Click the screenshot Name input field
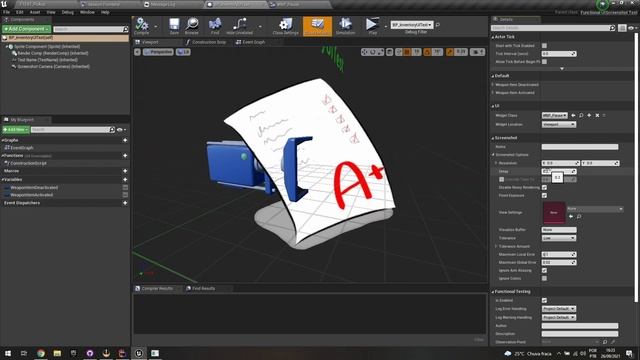 580,147
